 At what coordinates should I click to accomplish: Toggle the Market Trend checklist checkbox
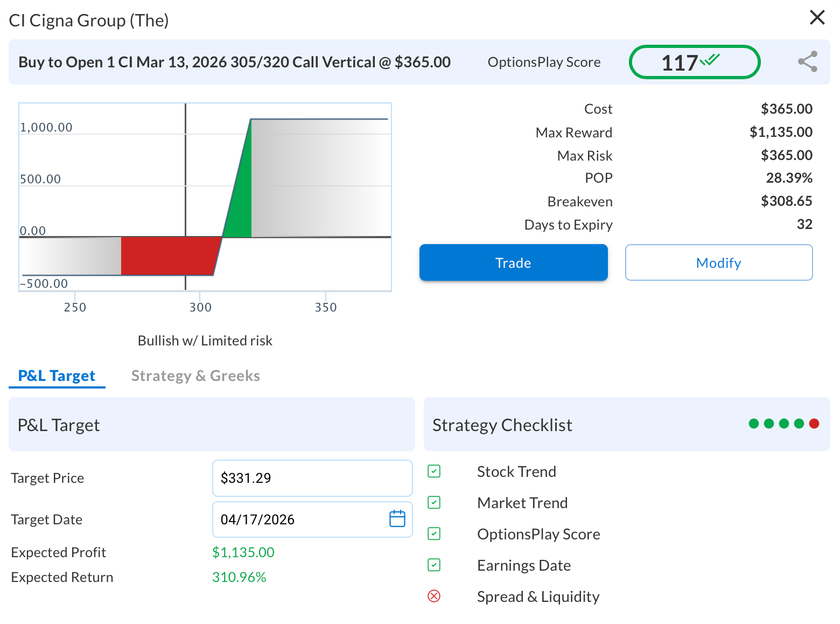tap(434, 503)
